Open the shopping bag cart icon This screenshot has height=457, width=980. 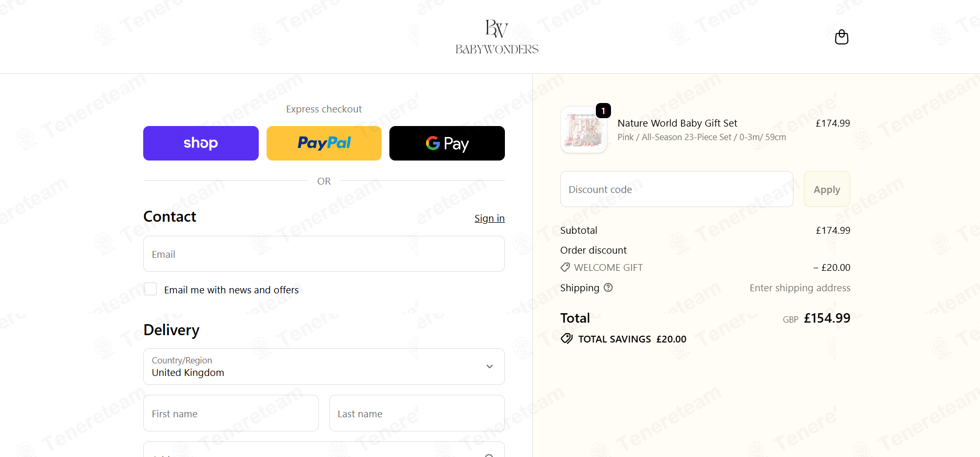841,37
